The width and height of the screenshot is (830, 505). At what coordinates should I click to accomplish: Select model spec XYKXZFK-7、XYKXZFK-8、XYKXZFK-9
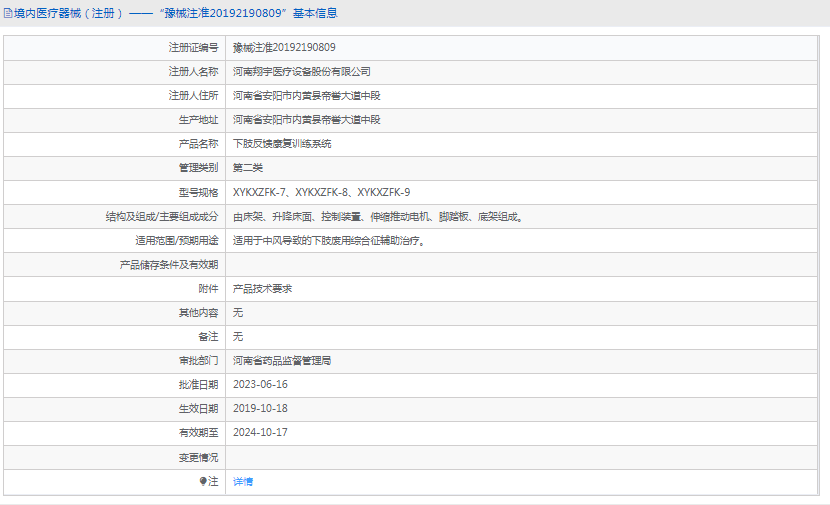coord(321,192)
